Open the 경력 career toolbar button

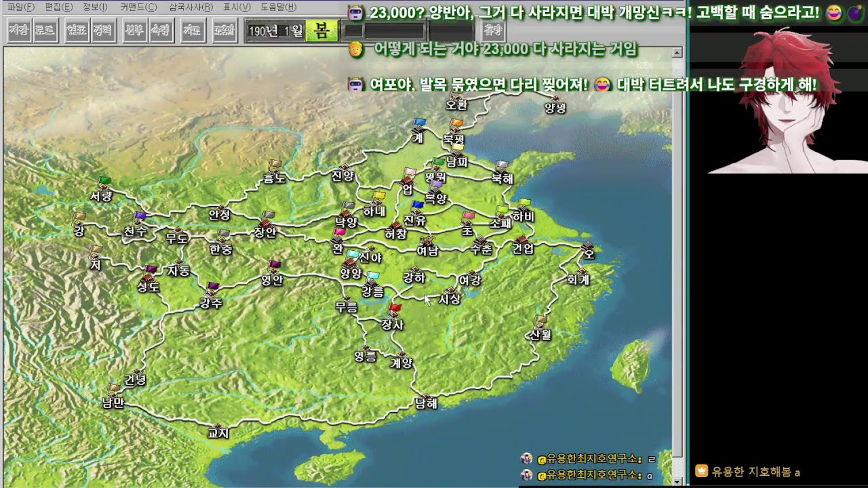coord(102,30)
